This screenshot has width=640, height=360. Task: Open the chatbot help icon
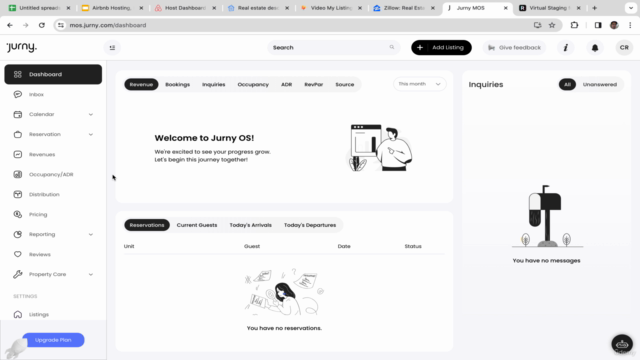pos(622,344)
